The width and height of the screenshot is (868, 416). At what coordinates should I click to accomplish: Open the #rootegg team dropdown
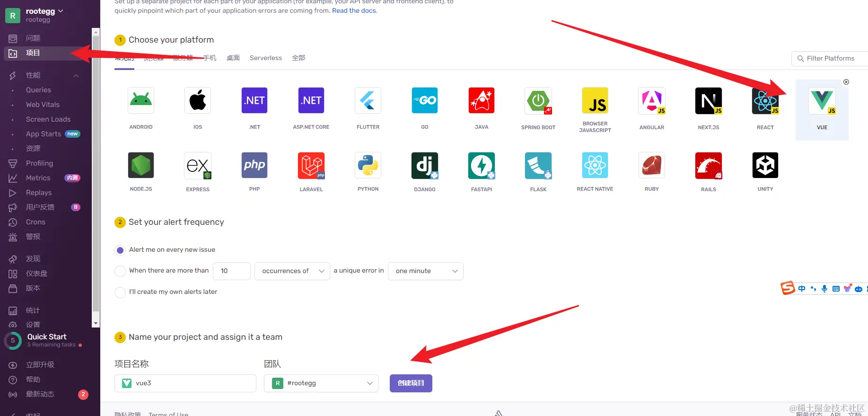321,383
